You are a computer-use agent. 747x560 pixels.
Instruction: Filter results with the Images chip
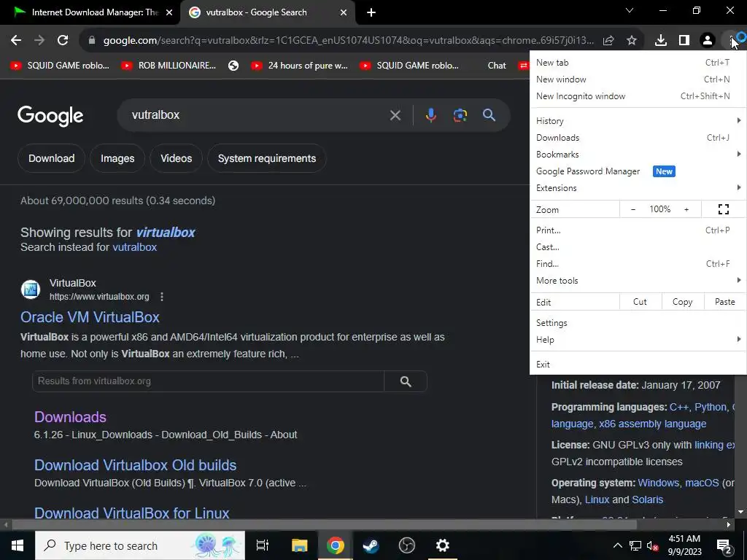click(117, 158)
